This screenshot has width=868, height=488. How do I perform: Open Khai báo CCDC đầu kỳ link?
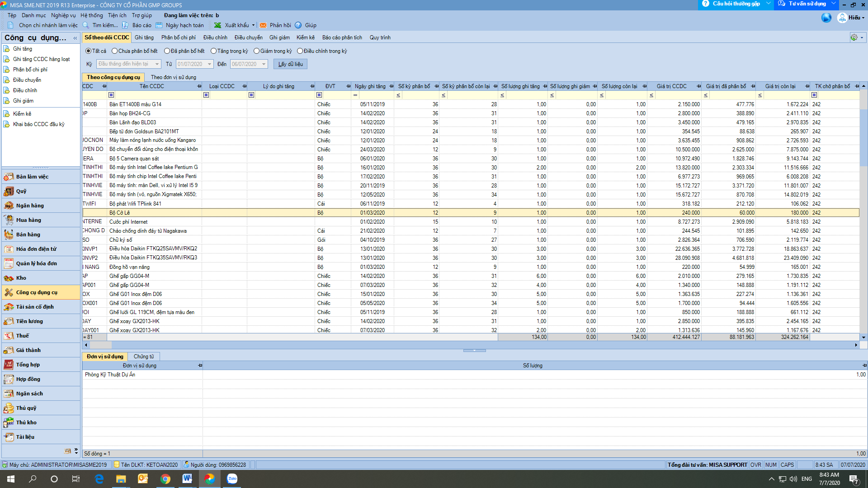(x=38, y=124)
